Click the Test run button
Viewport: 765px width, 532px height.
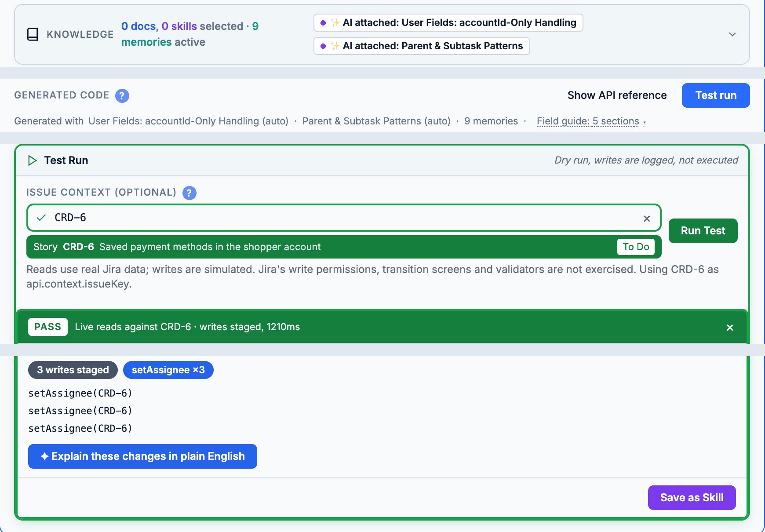coord(716,95)
